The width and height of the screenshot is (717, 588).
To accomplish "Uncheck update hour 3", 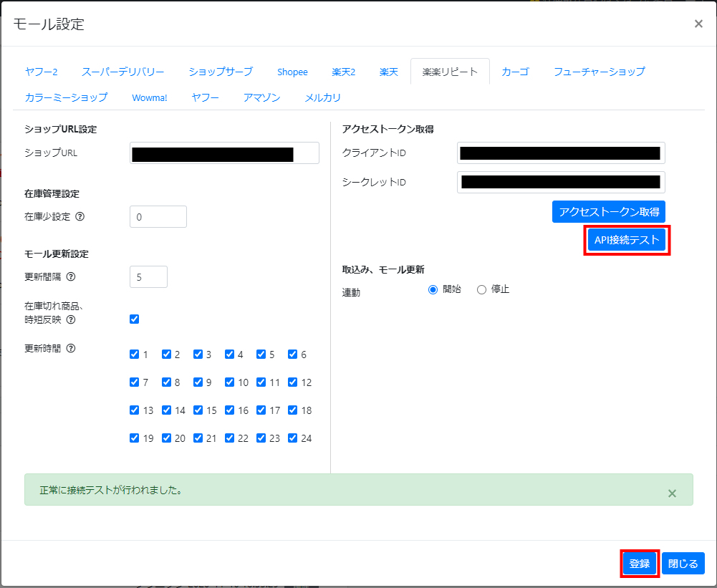I will pyautogui.click(x=198, y=355).
